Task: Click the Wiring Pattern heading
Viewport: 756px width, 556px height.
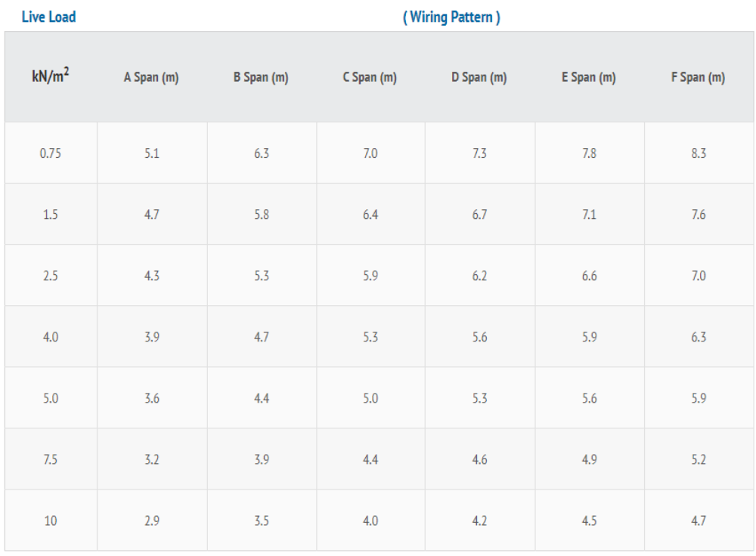Action: click(x=452, y=17)
